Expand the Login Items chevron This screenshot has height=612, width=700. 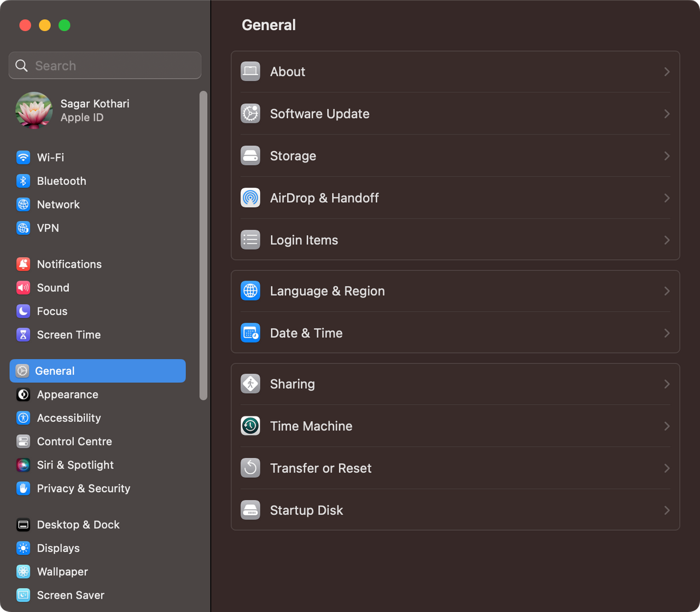(667, 240)
